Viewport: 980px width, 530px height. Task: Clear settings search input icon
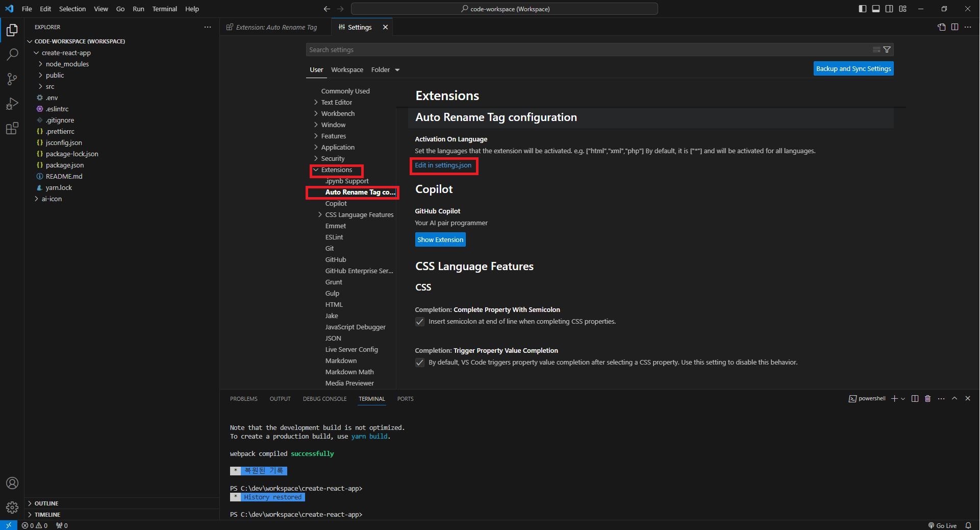click(876, 50)
